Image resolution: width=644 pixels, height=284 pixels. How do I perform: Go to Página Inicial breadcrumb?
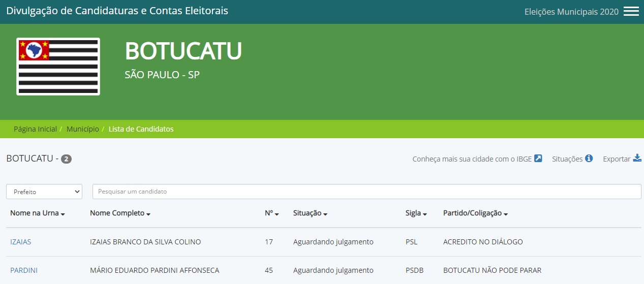click(x=35, y=129)
